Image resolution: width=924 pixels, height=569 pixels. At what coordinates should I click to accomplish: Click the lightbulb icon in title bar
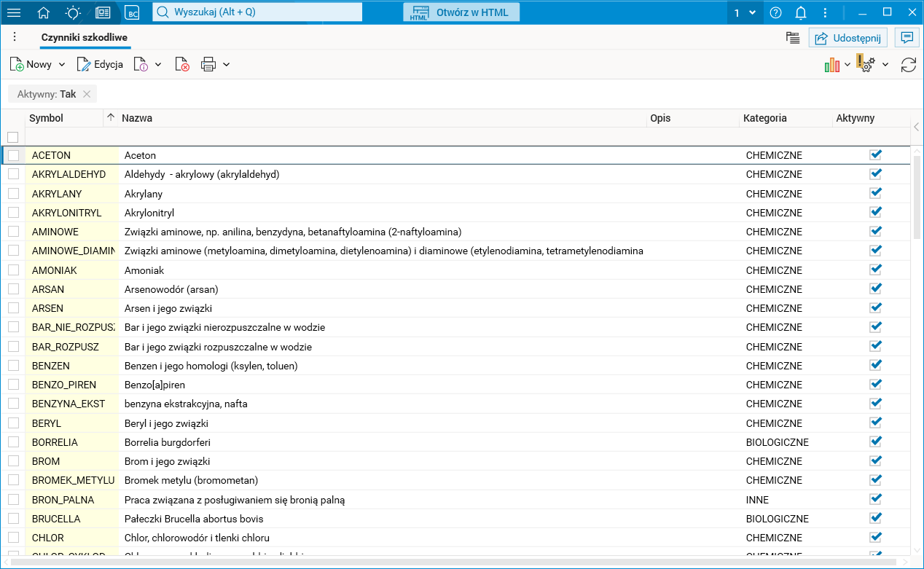pos(73,12)
